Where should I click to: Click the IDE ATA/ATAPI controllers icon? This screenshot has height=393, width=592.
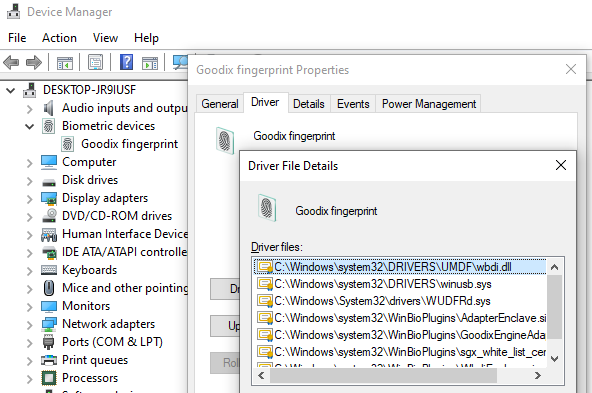[49, 252]
